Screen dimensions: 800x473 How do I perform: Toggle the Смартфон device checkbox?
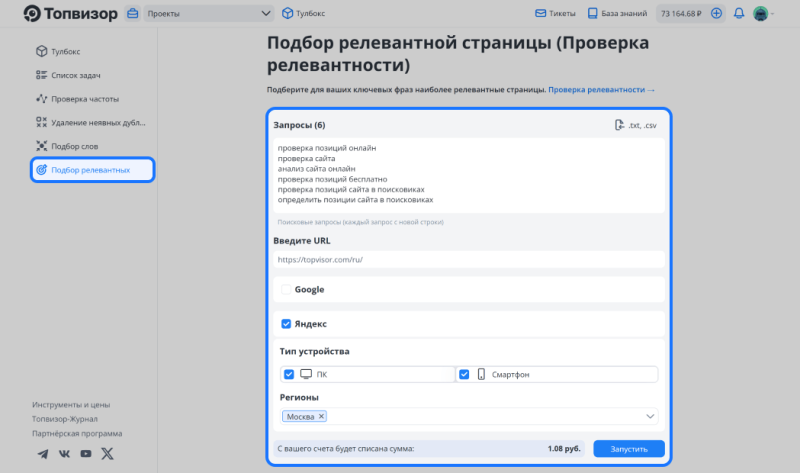pos(464,374)
